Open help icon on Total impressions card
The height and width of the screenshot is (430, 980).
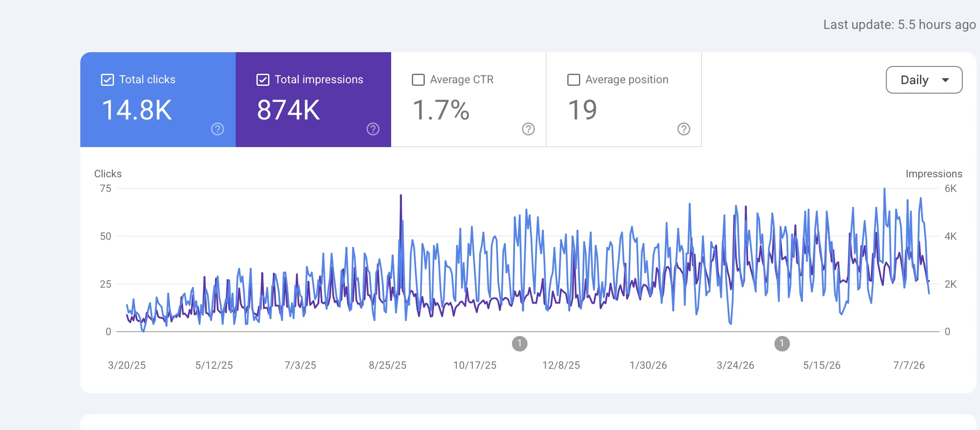(373, 129)
